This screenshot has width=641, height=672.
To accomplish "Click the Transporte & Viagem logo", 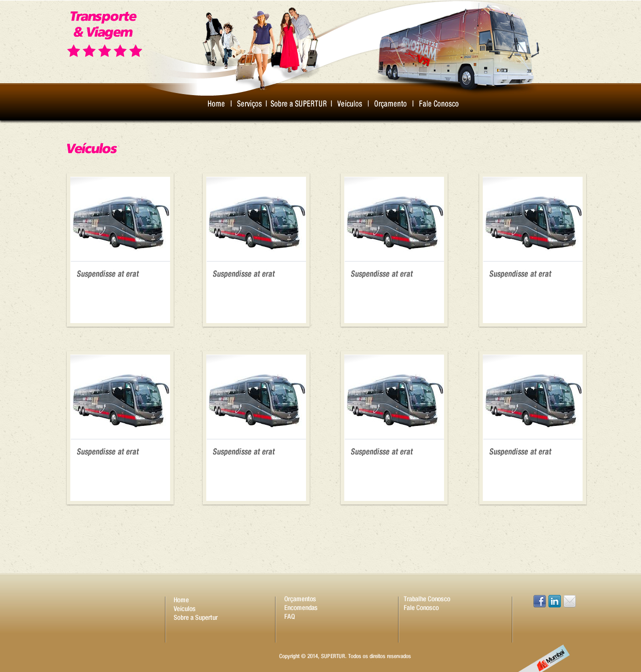I will 104,33.
